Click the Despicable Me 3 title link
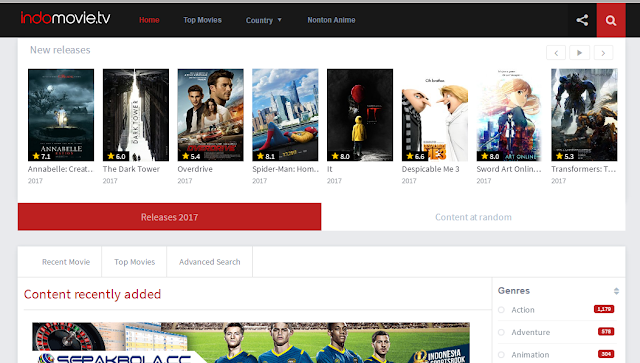This screenshot has height=363, width=640. point(431,169)
